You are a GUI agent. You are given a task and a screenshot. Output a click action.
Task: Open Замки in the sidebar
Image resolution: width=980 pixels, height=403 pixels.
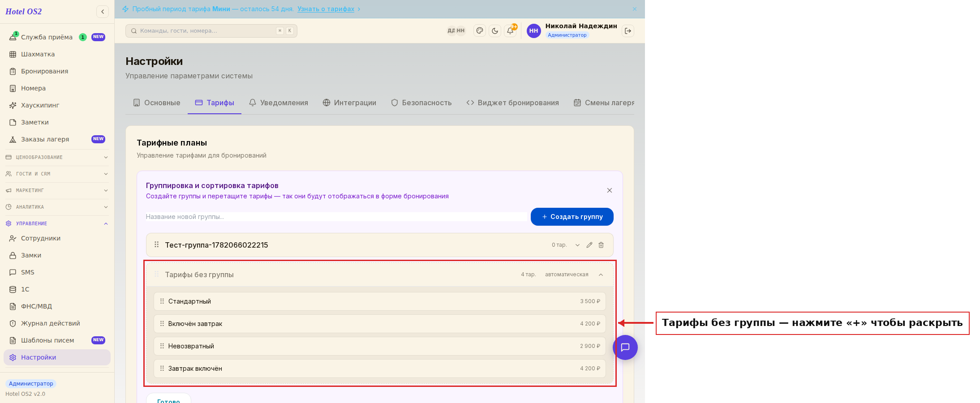click(x=57, y=255)
